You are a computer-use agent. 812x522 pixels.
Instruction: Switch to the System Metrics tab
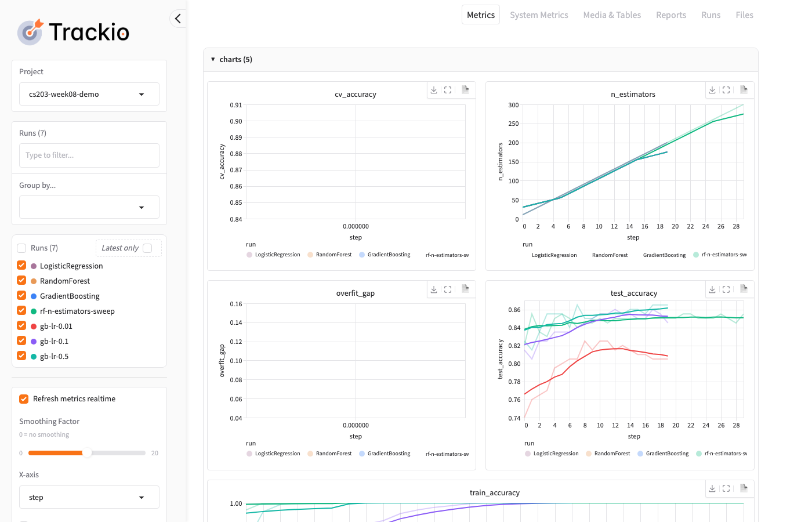point(539,15)
